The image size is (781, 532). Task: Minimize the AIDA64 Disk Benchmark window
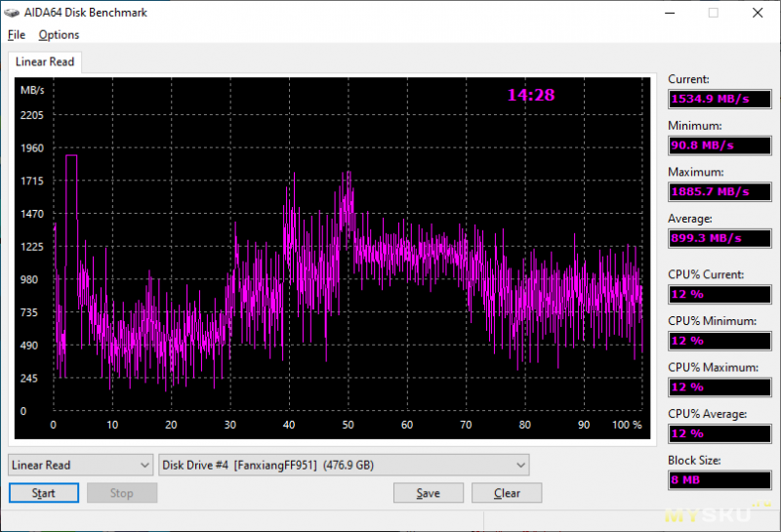pos(670,13)
